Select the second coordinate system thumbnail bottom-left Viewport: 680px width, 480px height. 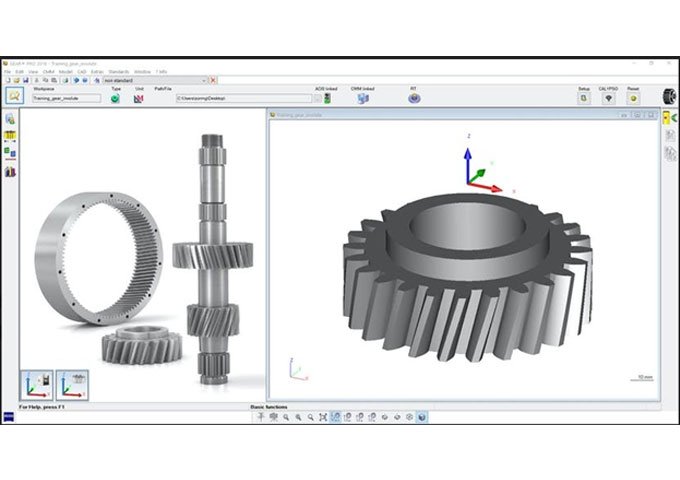pyautogui.click(x=72, y=383)
